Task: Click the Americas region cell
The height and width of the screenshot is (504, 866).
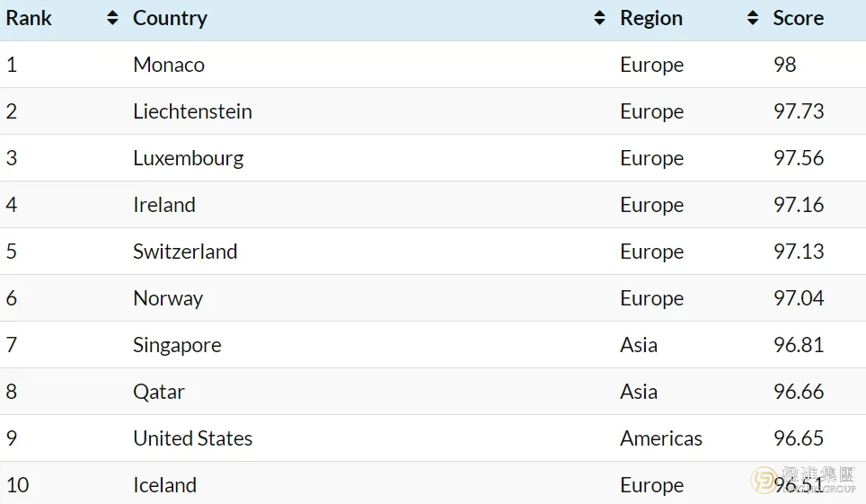Action: (x=661, y=438)
